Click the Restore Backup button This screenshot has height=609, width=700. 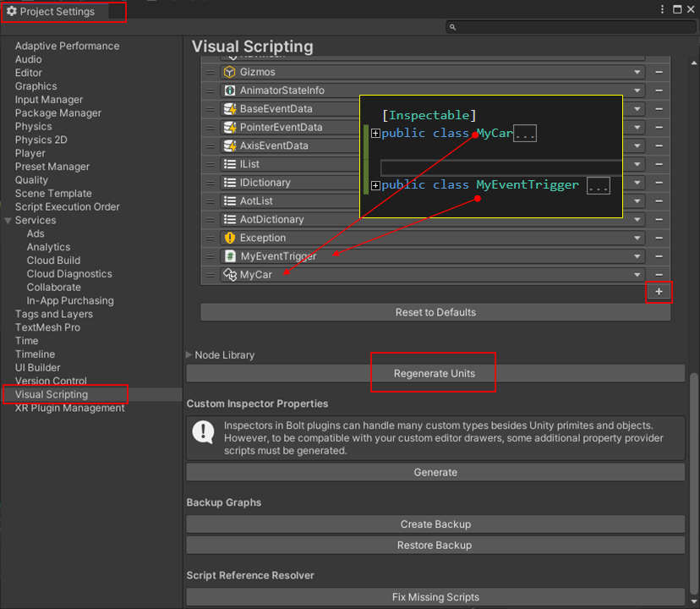click(x=435, y=545)
